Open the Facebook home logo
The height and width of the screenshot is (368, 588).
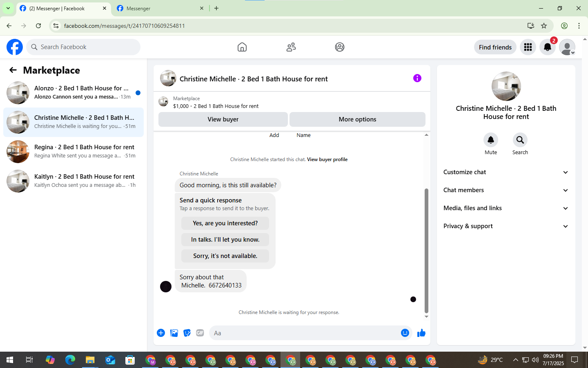[15, 47]
